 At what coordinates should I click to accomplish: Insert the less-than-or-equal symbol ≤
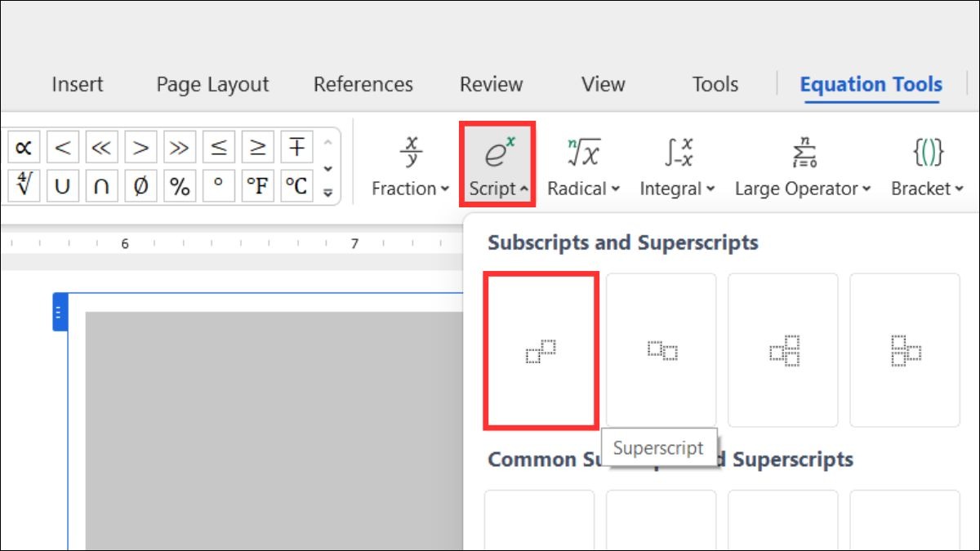[218, 147]
